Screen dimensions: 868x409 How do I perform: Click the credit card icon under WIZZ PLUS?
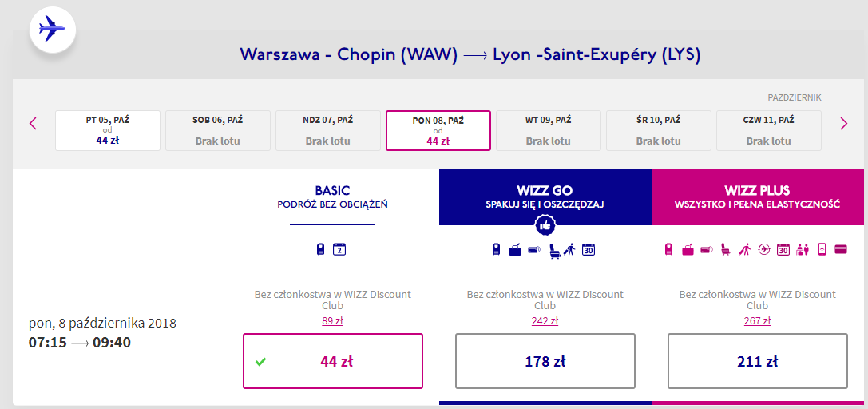click(x=840, y=249)
